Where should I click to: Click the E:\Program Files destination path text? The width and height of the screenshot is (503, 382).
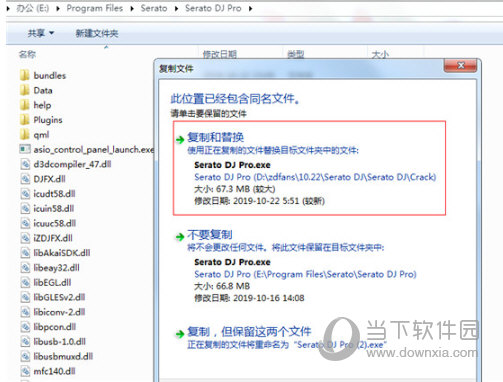(305, 274)
